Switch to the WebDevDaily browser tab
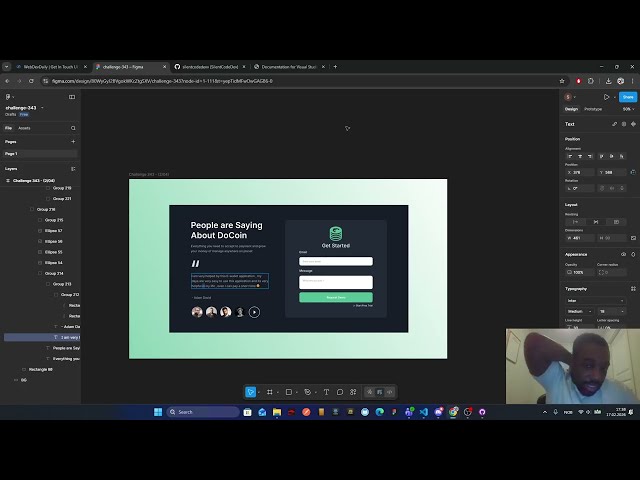640x480 pixels. [x=51, y=67]
